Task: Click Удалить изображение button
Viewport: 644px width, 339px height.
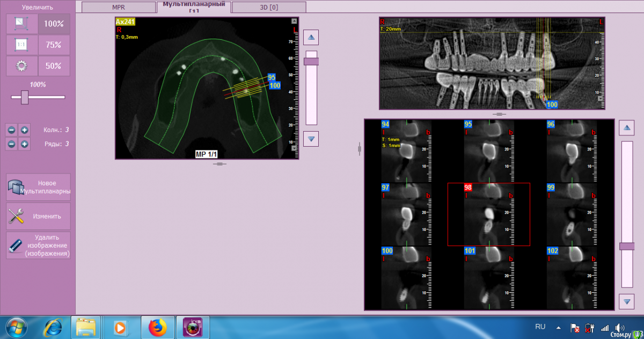Action: (x=39, y=246)
